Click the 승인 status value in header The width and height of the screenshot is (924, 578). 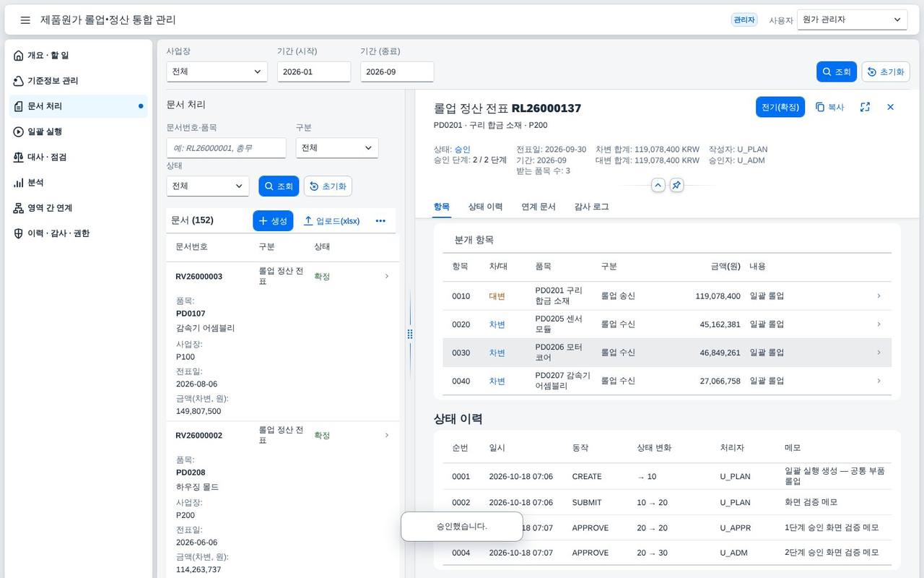[462, 150]
